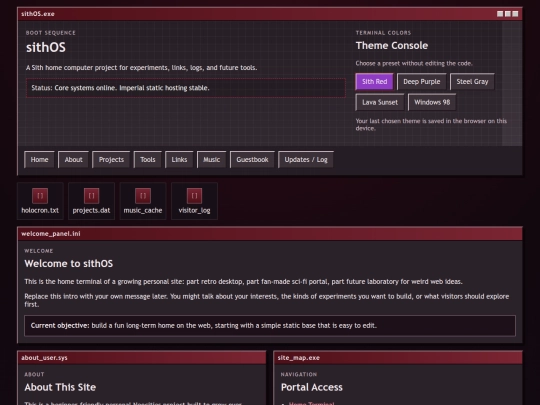The width and height of the screenshot is (540, 405).
Task: Go to Home navigation item
Action: [x=39, y=159]
